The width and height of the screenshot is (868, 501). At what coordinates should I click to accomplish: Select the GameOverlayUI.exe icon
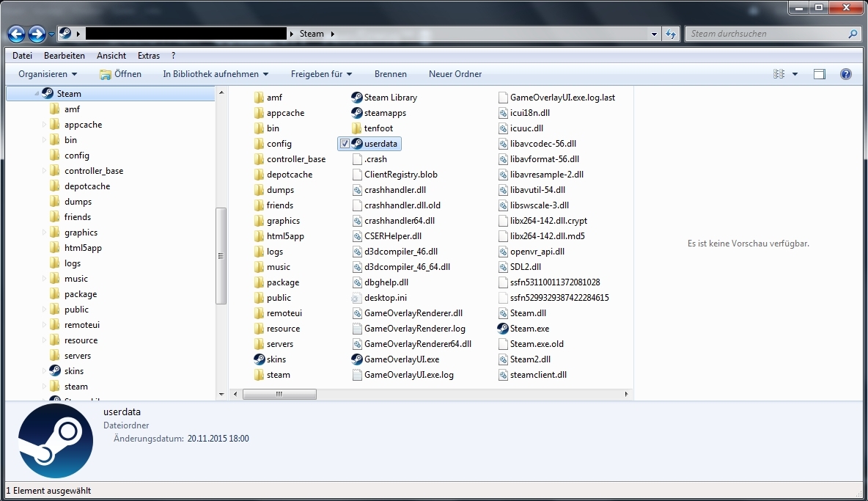coord(357,359)
